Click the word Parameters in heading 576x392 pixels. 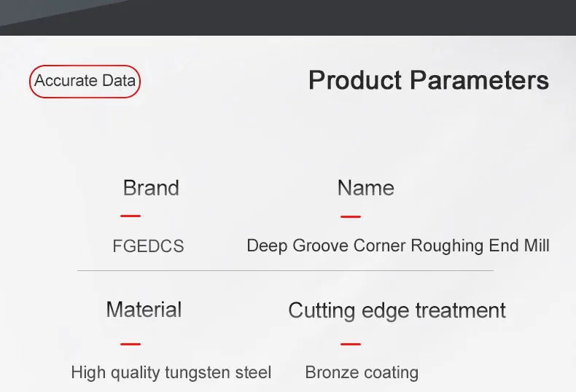479,80
